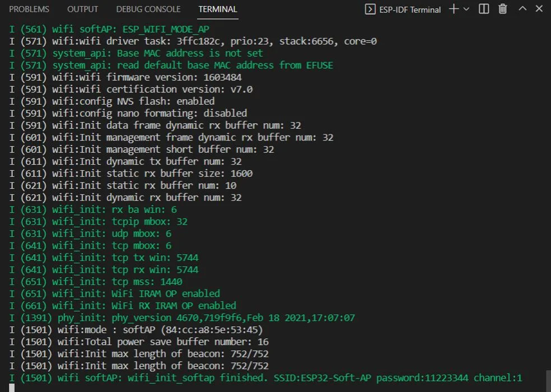This screenshot has height=392, width=551.
Task: Select the DEBUG CONSOLE tab
Action: click(x=148, y=9)
